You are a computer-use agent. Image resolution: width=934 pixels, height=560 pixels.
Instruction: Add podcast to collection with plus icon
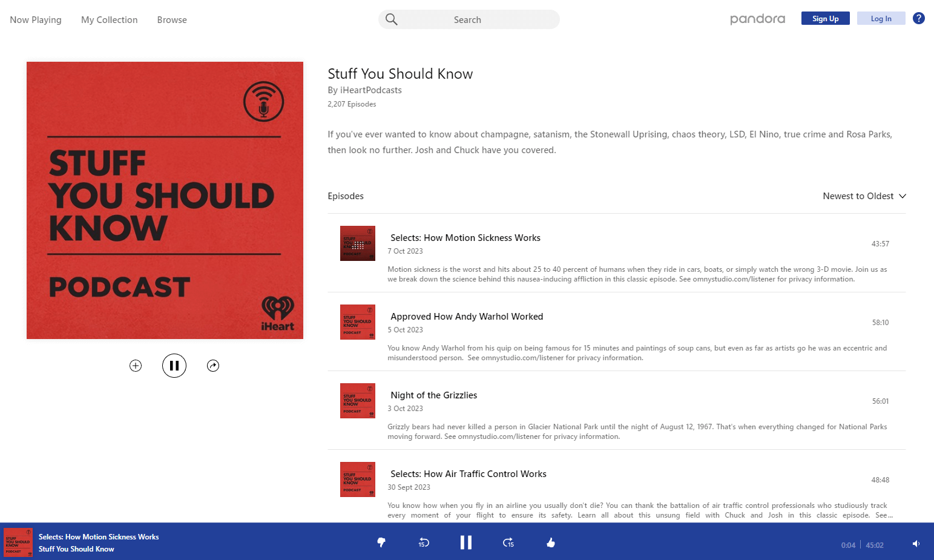click(x=136, y=366)
